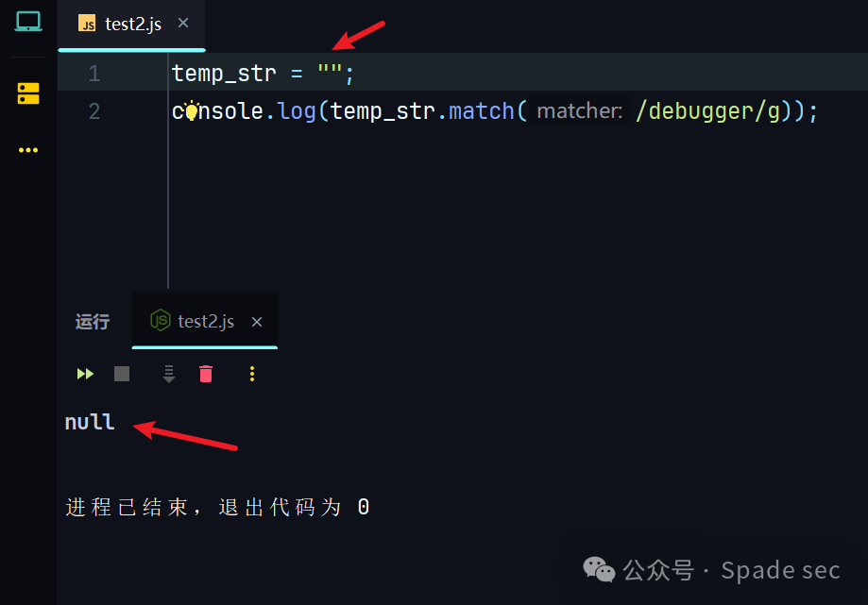868x605 pixels.
Task: Open more tool windows via ellipsis icon
Action: [x=26, y=149]
